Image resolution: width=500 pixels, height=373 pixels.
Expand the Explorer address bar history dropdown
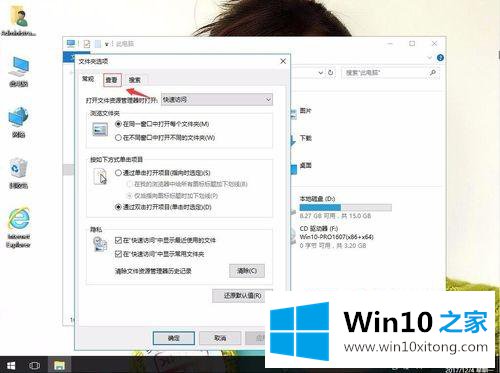[x=320, y=72]
